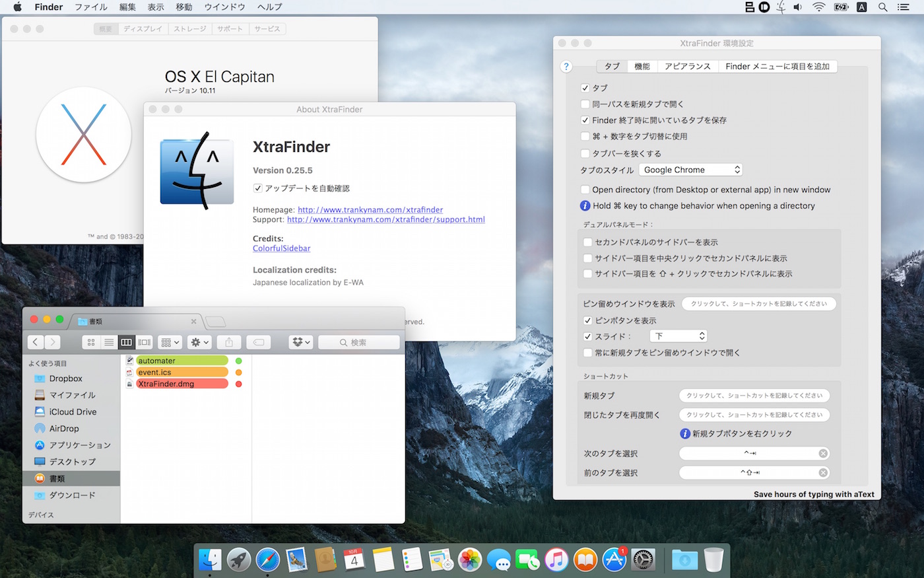
Task: Switch to the アピアランス tab
Action: [688, 67]
